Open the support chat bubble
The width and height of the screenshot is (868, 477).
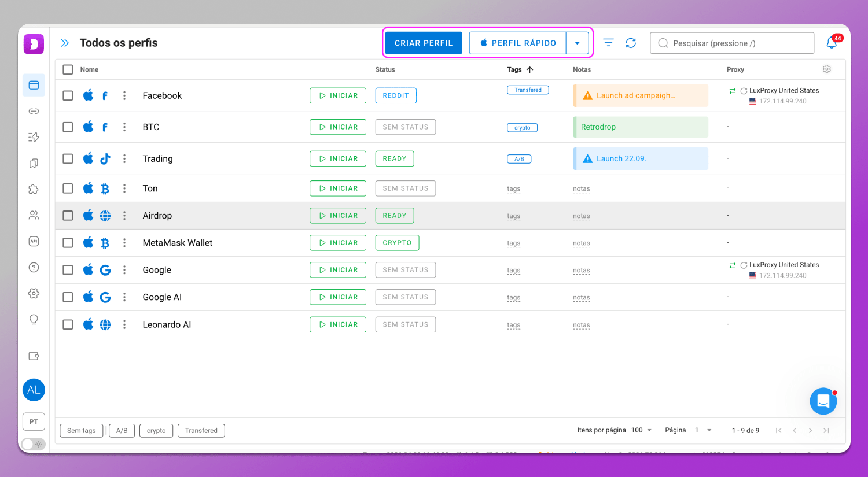(x=823, y=401)
